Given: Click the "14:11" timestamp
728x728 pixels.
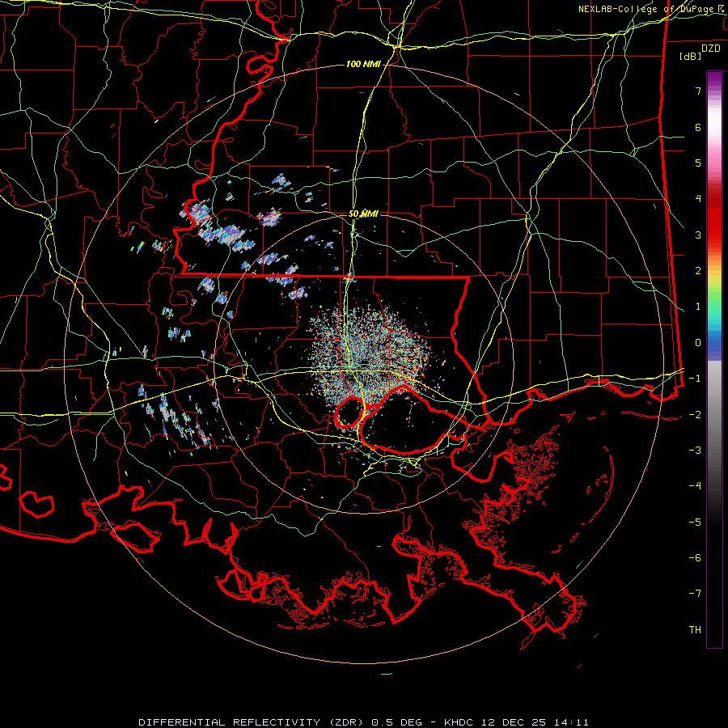Looking at the screenshot, I should click(573, 722).
